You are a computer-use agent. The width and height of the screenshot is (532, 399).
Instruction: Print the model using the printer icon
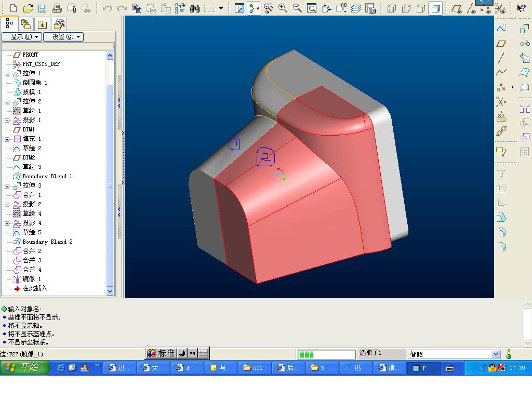coord(57,8)
